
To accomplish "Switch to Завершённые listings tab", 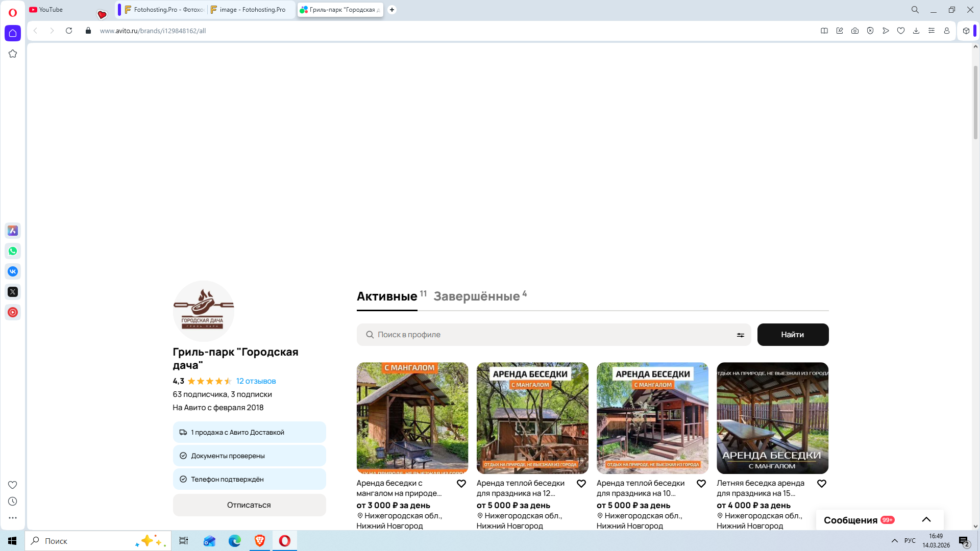I will pos(477,296).
